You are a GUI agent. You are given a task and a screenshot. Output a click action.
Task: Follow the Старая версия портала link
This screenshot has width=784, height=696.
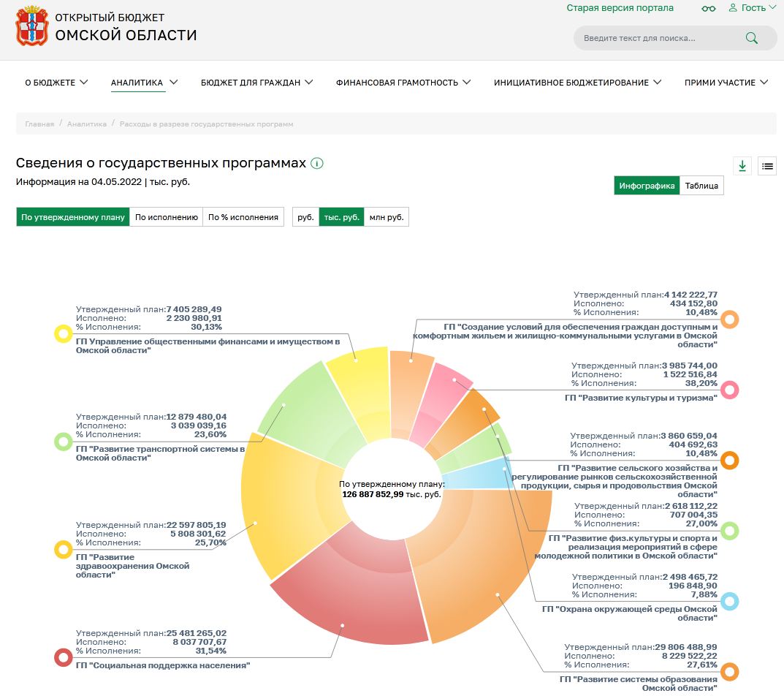(620, 8)
